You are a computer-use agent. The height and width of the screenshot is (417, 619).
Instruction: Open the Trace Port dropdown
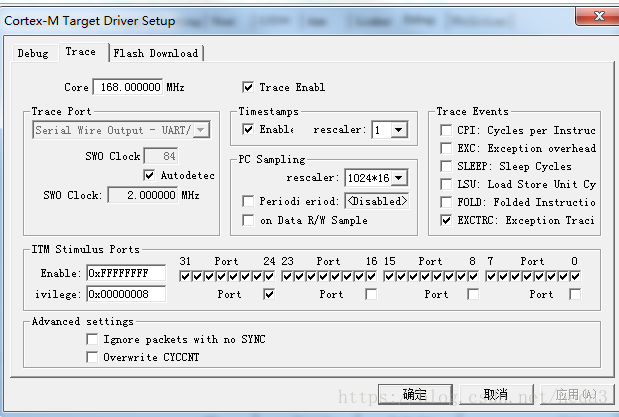pyautogui.click(x=201, y=130)
